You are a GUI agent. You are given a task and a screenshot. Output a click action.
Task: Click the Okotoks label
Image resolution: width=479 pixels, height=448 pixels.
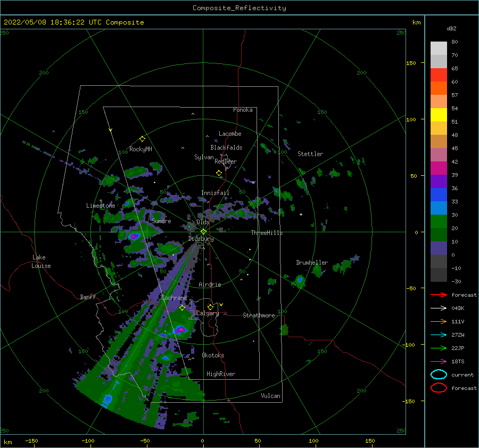click(213, 355)
